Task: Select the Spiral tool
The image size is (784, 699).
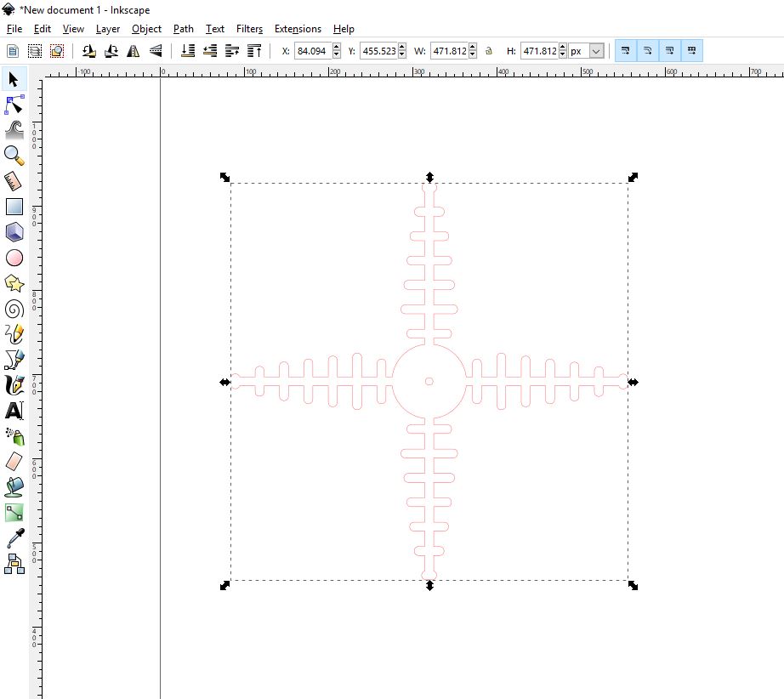Action: point(14,309)
